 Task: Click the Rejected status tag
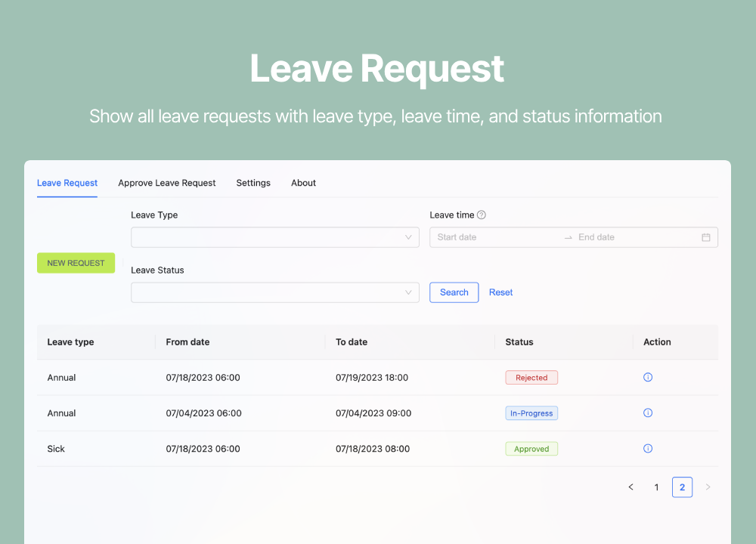pyautogui.click(x=531, y=377)
